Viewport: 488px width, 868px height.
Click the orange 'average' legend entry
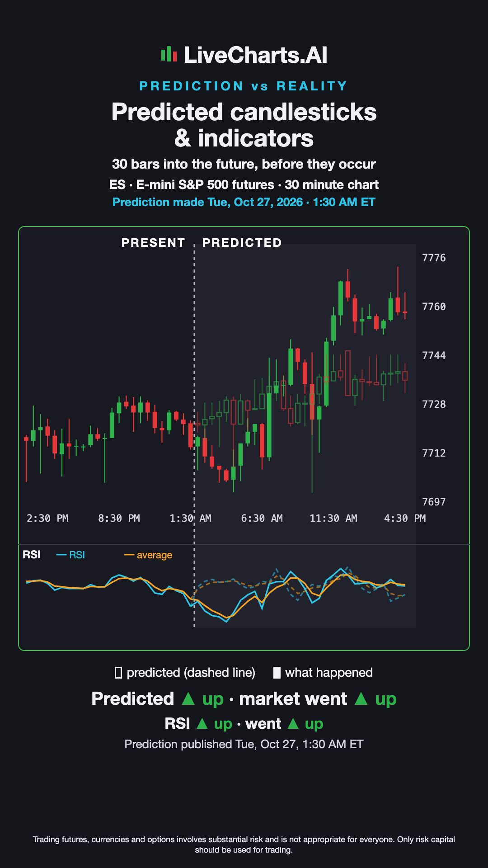click(x=148, y=555)
